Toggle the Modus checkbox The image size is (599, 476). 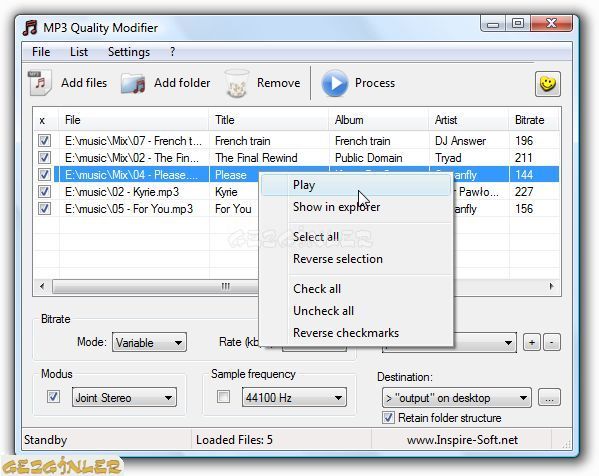pyautogui.click(x=53, y=397)
